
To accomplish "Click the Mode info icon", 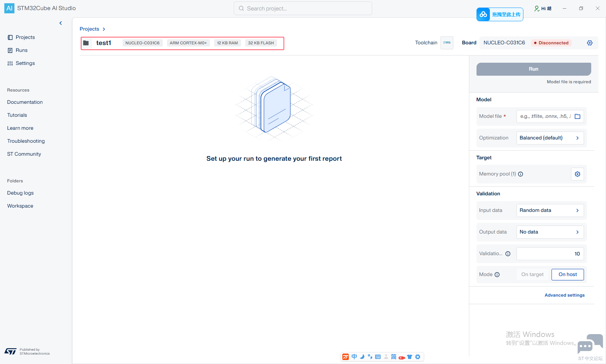I will click(x=497, y=275).
